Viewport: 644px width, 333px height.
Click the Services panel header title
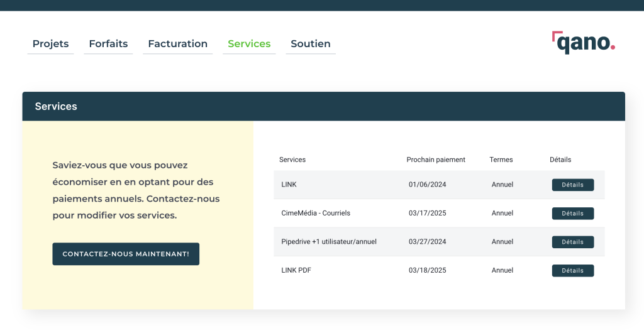tap(56, 106)
